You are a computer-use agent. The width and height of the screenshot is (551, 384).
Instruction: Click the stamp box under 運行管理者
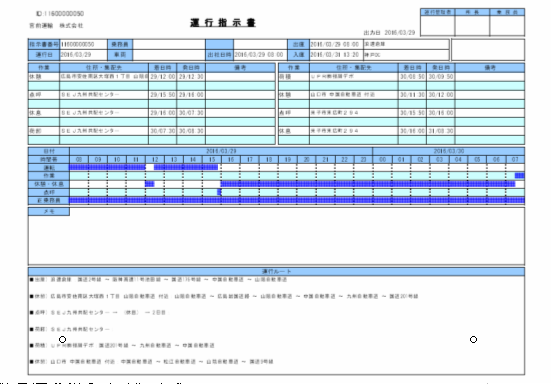[x=437, y=25]
